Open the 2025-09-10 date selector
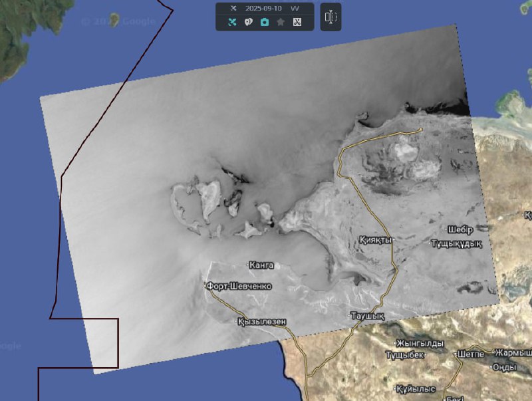 [x=264, y=8]
